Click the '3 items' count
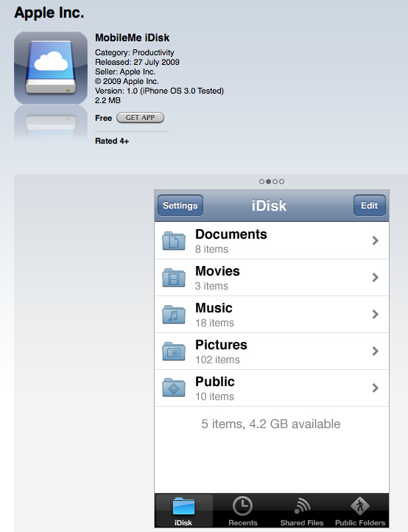This screenshot has height=532, width=408. click(211, 286)
